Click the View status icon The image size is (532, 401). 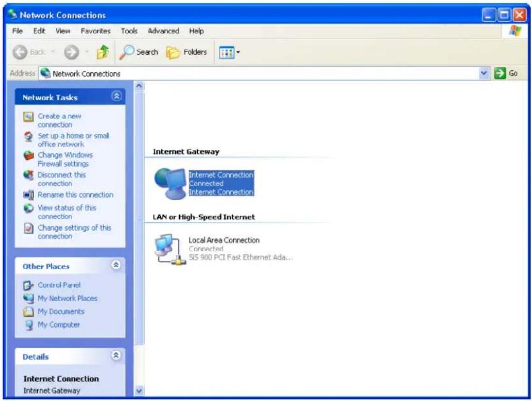[29, 208]
